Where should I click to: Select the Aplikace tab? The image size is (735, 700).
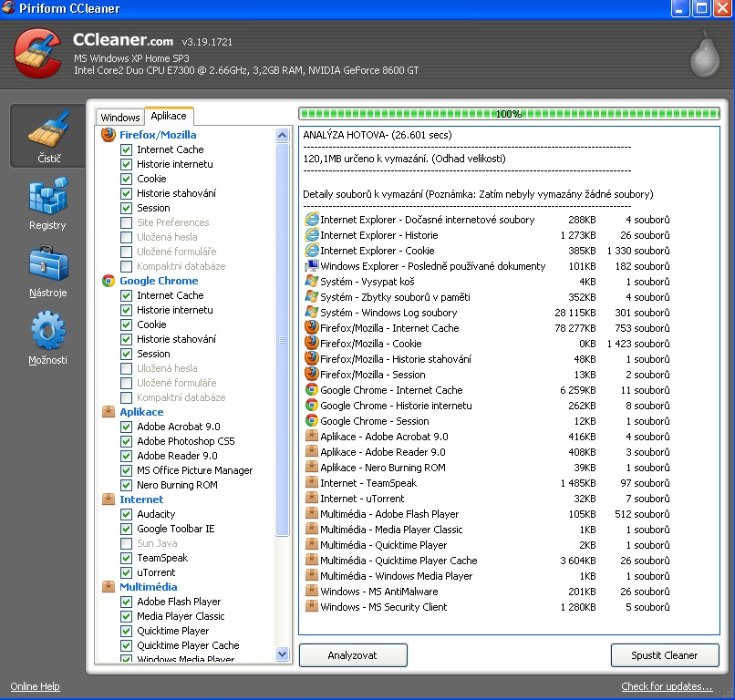point(169,116)
